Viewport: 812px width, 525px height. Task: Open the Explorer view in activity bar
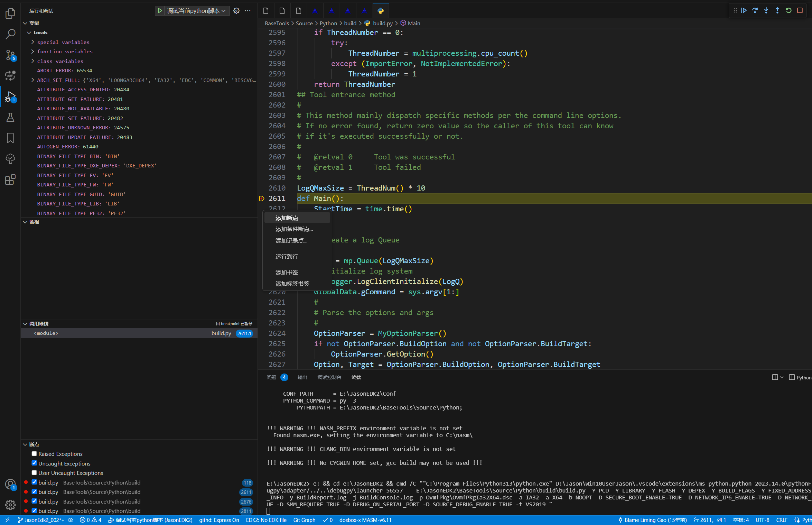pos(10,13)
